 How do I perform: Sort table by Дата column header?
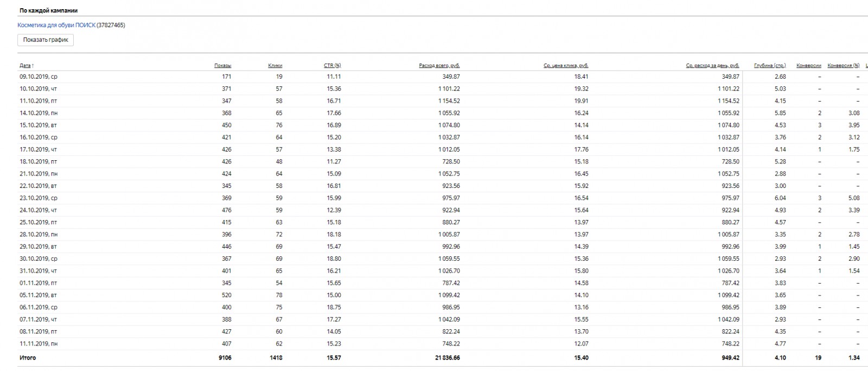click(25, 66)
